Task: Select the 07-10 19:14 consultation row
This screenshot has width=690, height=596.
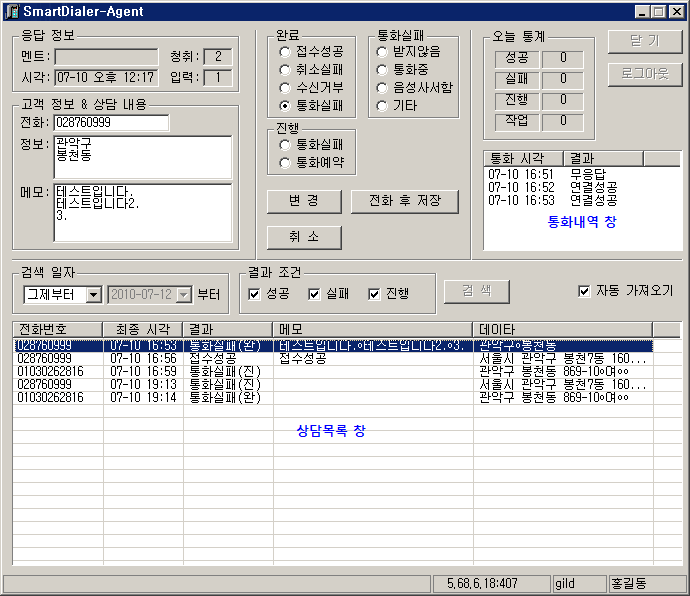Action: click(333, 398)
